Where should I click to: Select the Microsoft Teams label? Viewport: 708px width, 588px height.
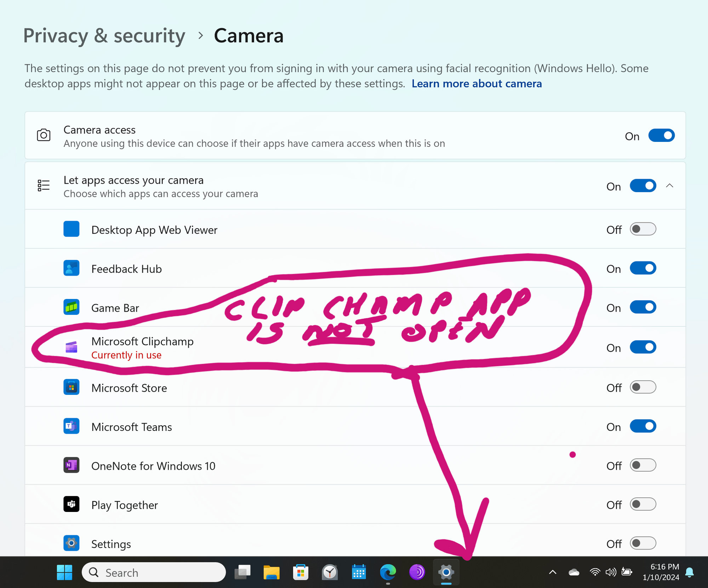coord(132,427)
